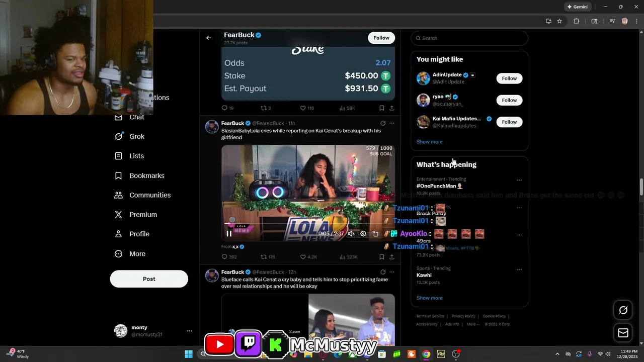Follow ryan @scubaryan_
644x362 pixels.
coord(509,100)
